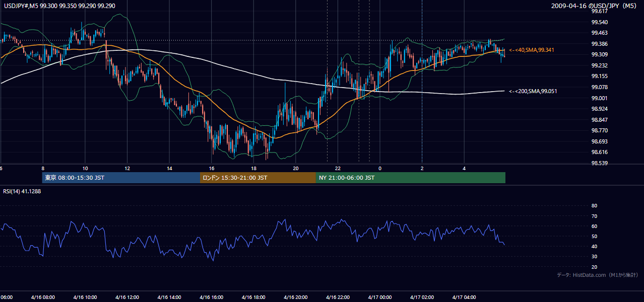Click price axis value 99.617
Image resolution: width=644 pixels, height=302 pixels.
pyautogui.click(x=599, y=11)
